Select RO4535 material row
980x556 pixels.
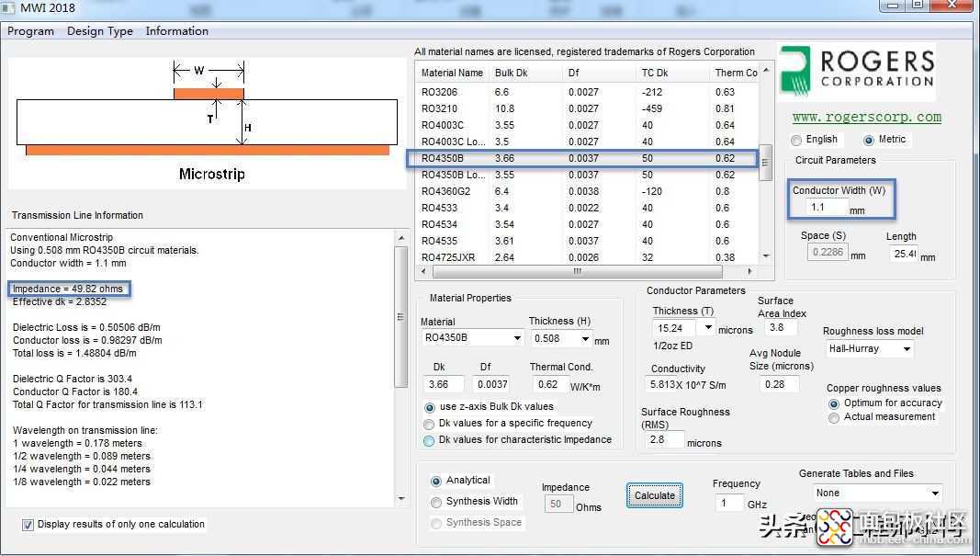(586, 241)
